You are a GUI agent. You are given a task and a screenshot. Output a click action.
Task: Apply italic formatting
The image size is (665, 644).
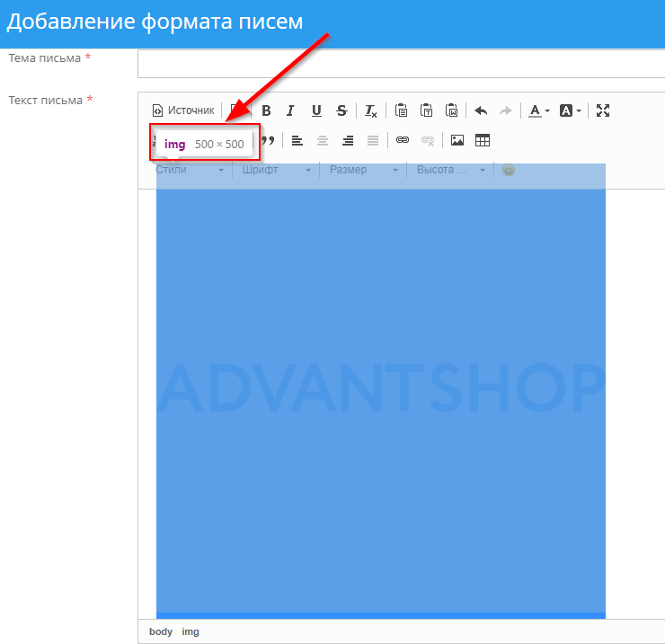click(x=290, y=110)
